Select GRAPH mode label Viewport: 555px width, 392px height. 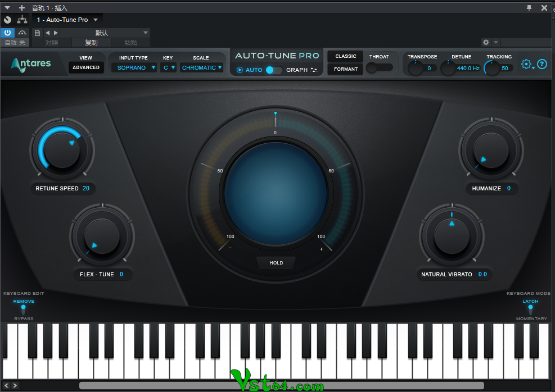point(296,70)
